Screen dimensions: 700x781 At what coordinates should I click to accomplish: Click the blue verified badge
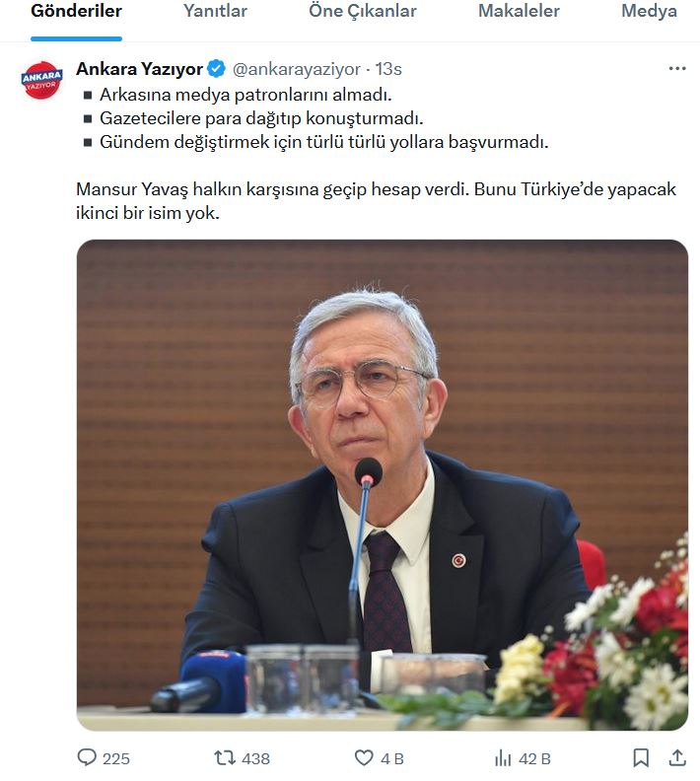pos(216,68)
